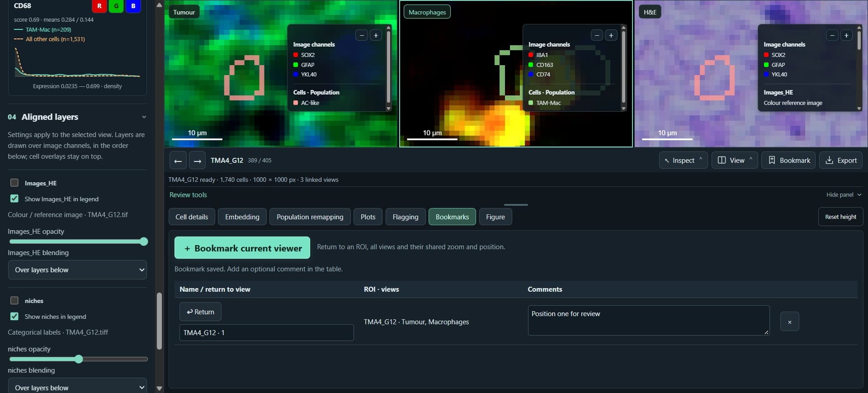Click Return for bookmark TMA4_G12
Screen dimensions: 868x393
pyautogui.click(x=200, y=312)
